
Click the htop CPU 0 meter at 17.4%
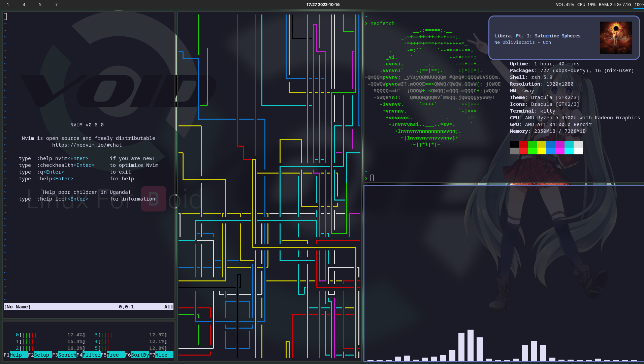[51, 335]
